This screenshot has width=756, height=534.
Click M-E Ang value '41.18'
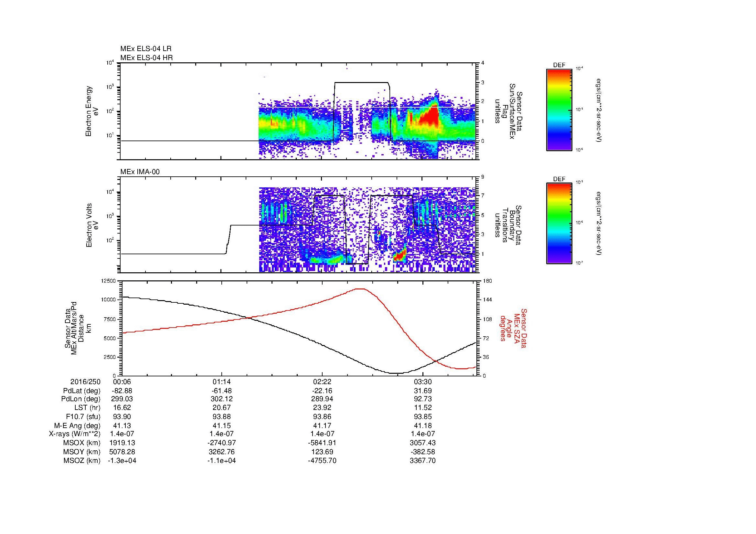click(x=422, y=425)
